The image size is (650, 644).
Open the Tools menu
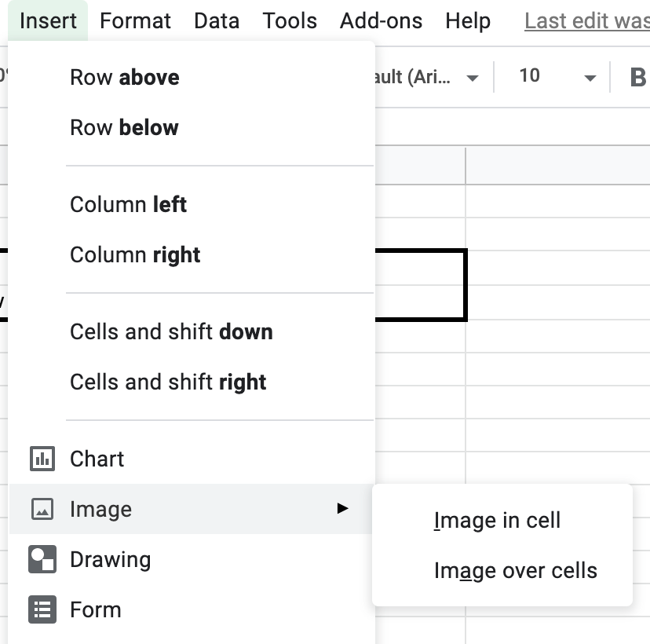tap(290, 20)
